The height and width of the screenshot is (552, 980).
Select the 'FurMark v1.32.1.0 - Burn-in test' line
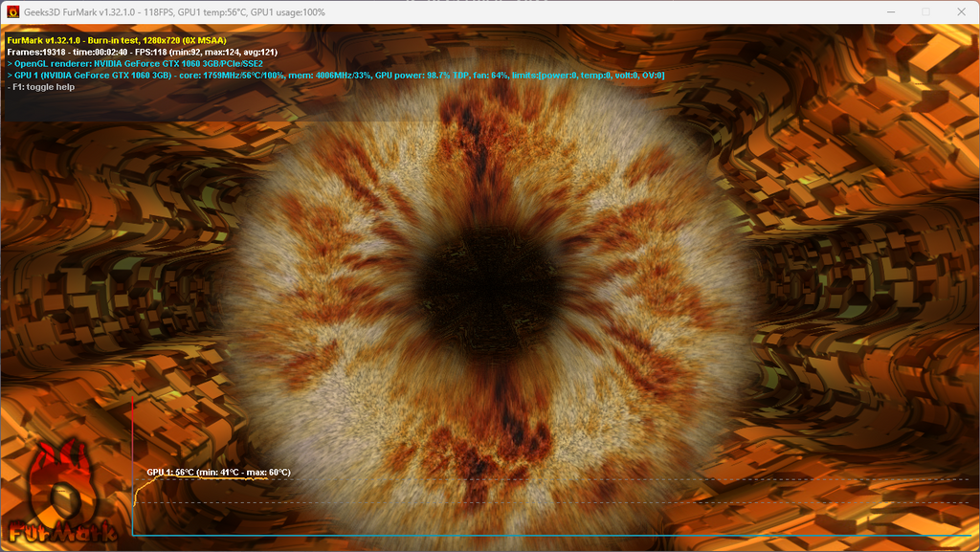(x=117, y=40)
